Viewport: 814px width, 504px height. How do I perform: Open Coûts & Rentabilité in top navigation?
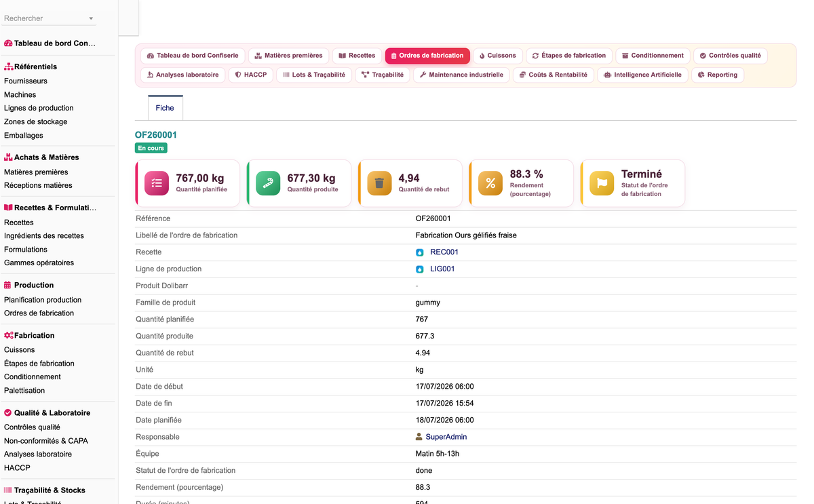coord(553,75)
